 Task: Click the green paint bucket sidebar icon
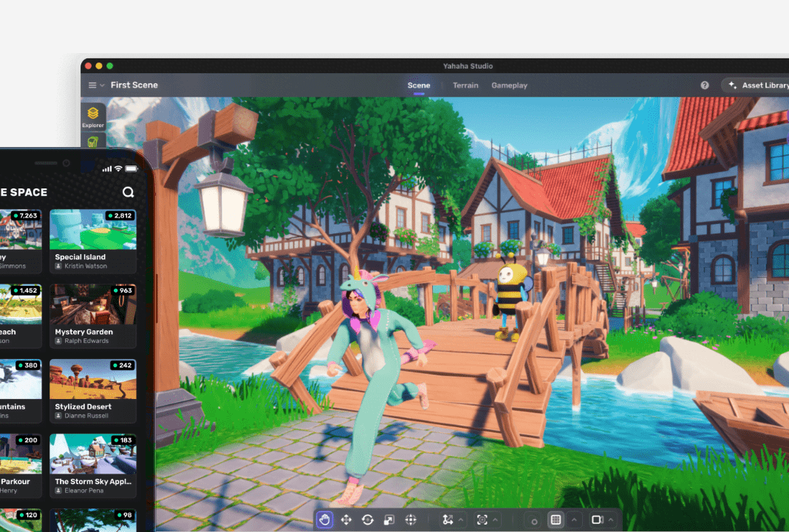(93, 142)
